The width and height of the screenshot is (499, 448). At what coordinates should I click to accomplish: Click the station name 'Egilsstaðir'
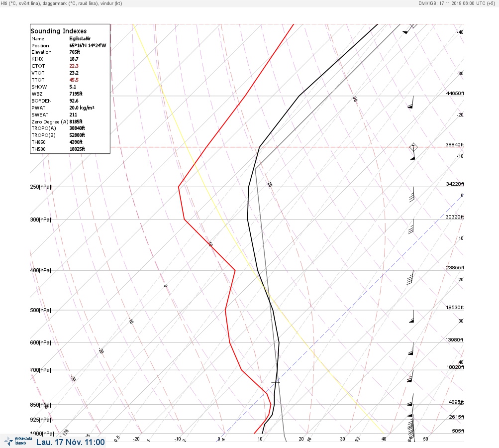(80, 38)
